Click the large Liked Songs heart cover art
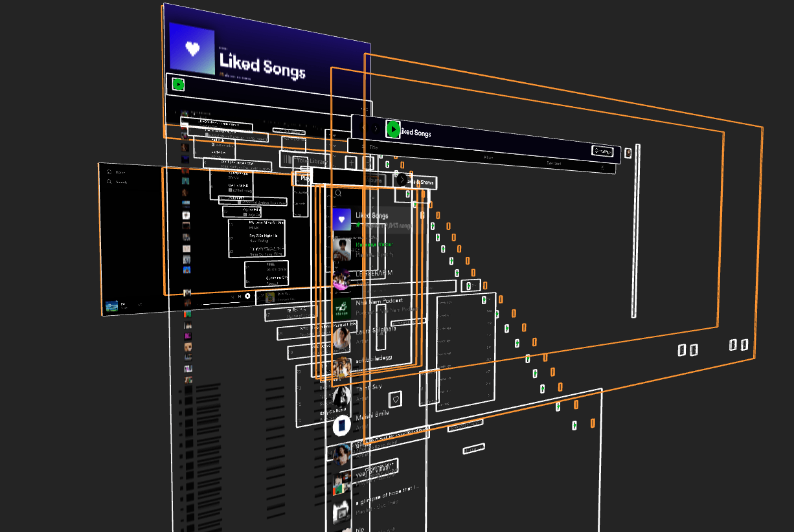This screenshot has width=794, height=532. coord(192,49)
